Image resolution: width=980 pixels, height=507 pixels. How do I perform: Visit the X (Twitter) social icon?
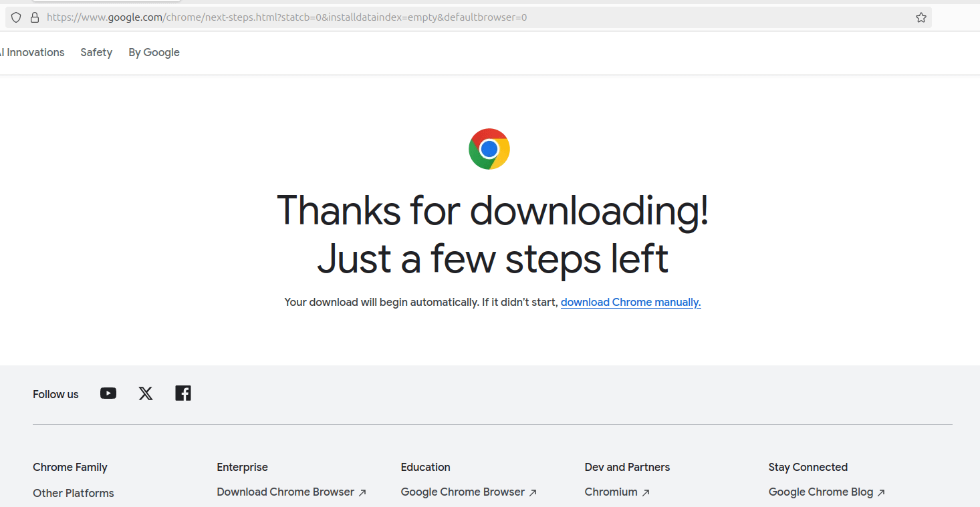click(x=146, y=393)
